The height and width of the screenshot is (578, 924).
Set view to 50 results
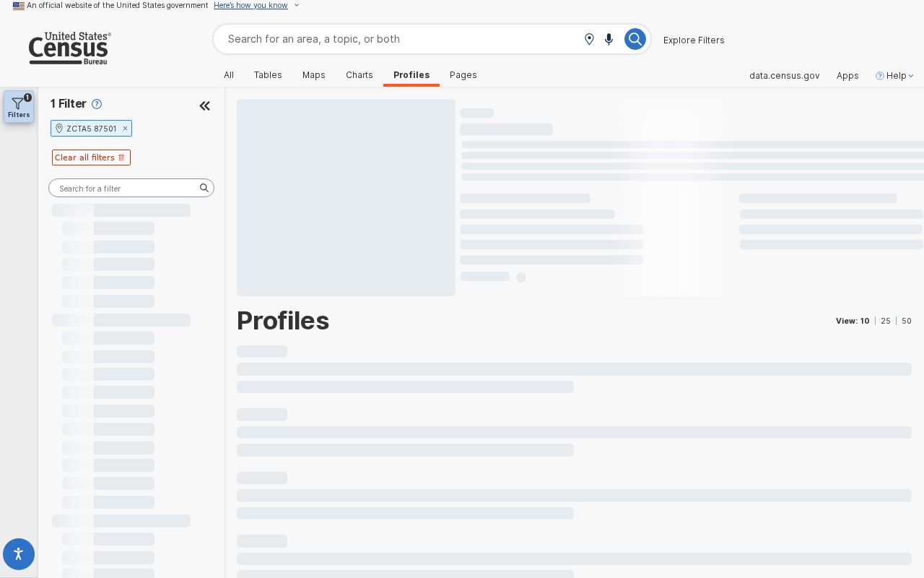pos(907,321)
